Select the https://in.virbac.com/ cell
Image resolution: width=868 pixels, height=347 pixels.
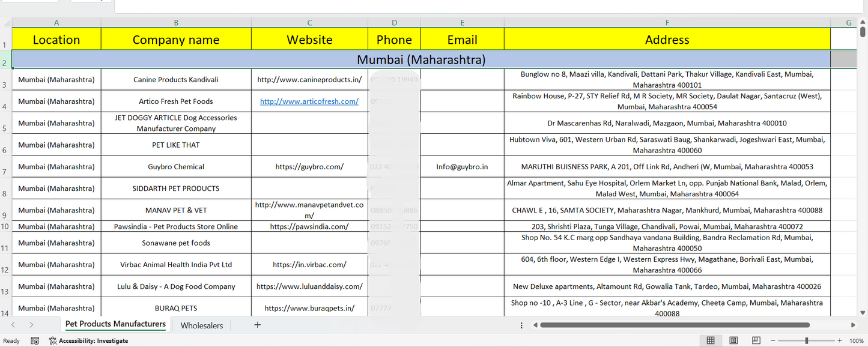coord(310,264)
